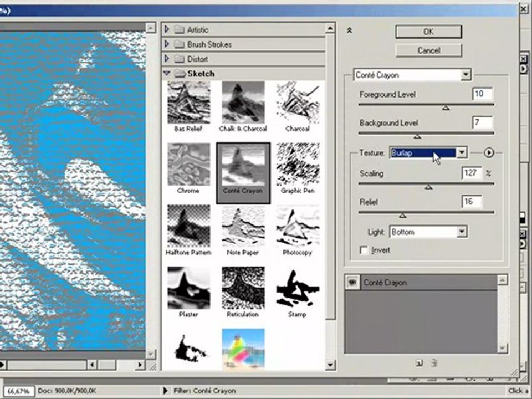Adjust the Foreground Level slider handle
This screenshot has height=399, width=532.
[x=446, y=108]
